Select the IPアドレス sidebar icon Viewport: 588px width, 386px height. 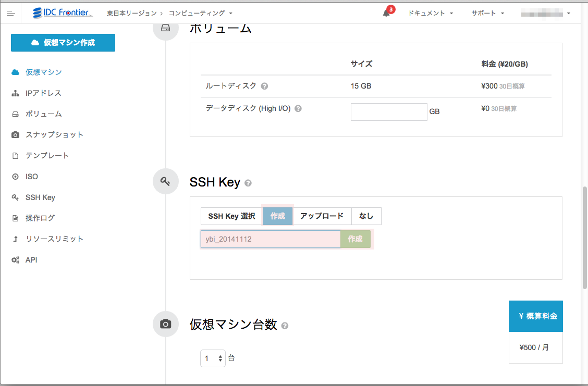point(14,93)
